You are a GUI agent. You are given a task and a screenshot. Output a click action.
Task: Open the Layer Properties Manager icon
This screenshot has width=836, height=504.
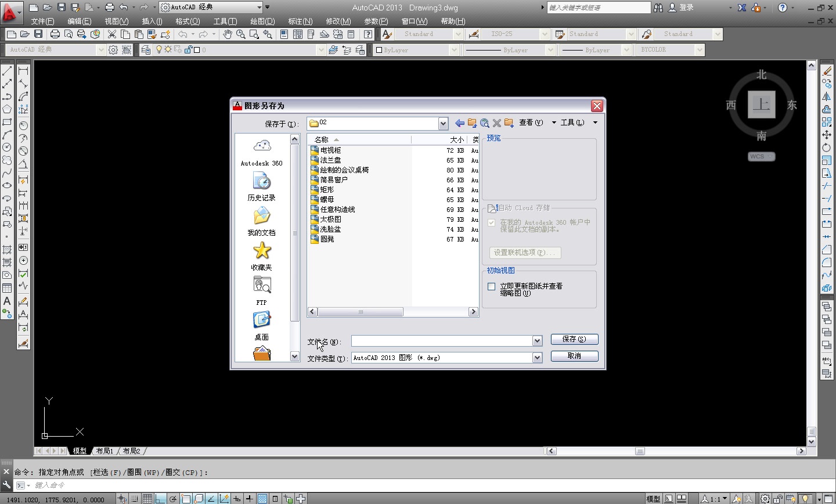pos(146,50)
